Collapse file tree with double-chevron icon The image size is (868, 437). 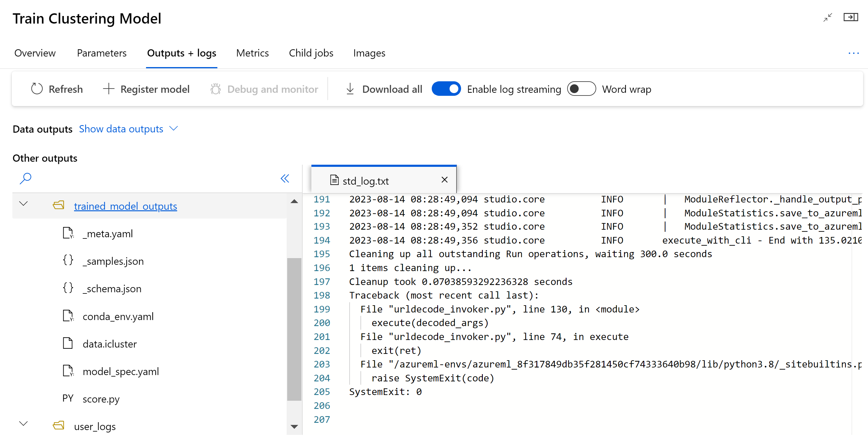(285, 178)
